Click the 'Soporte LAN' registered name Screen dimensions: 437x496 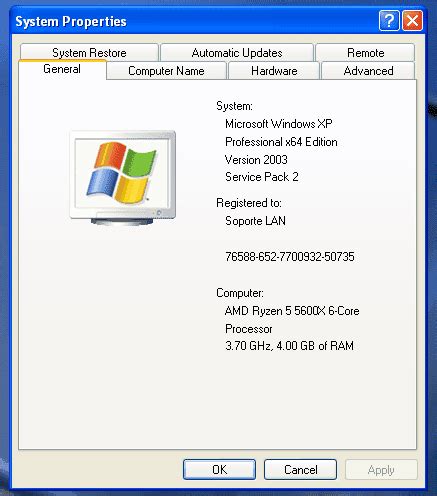pyautogui.click(x=255, y=221)
